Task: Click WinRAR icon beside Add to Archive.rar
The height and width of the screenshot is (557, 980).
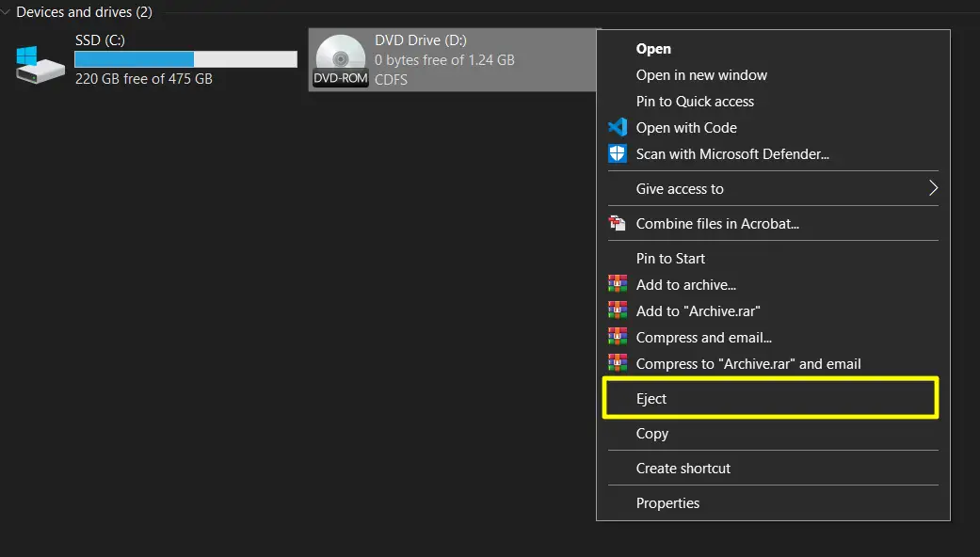Action: pyautogui.click(x=619, y=310)
